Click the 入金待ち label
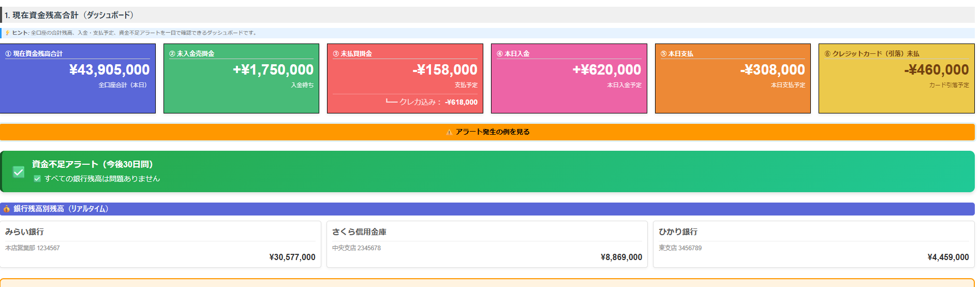 coord(302,85)
